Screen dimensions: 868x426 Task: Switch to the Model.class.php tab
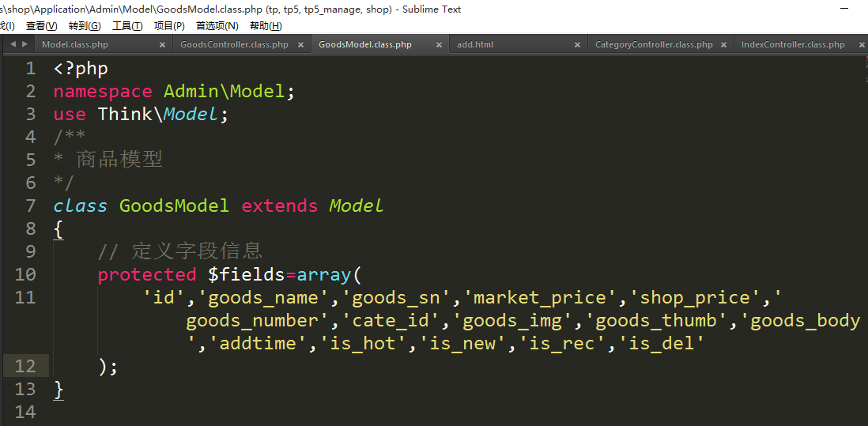point(75,45)
